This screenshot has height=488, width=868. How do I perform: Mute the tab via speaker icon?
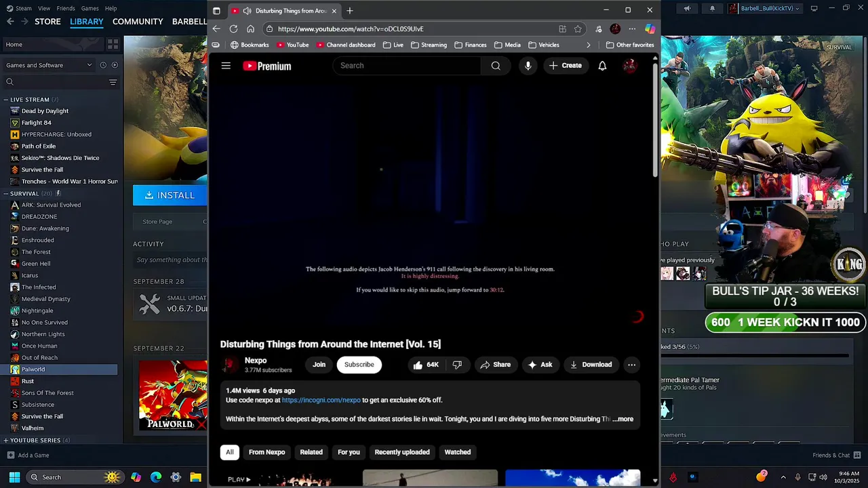(247, 11)
